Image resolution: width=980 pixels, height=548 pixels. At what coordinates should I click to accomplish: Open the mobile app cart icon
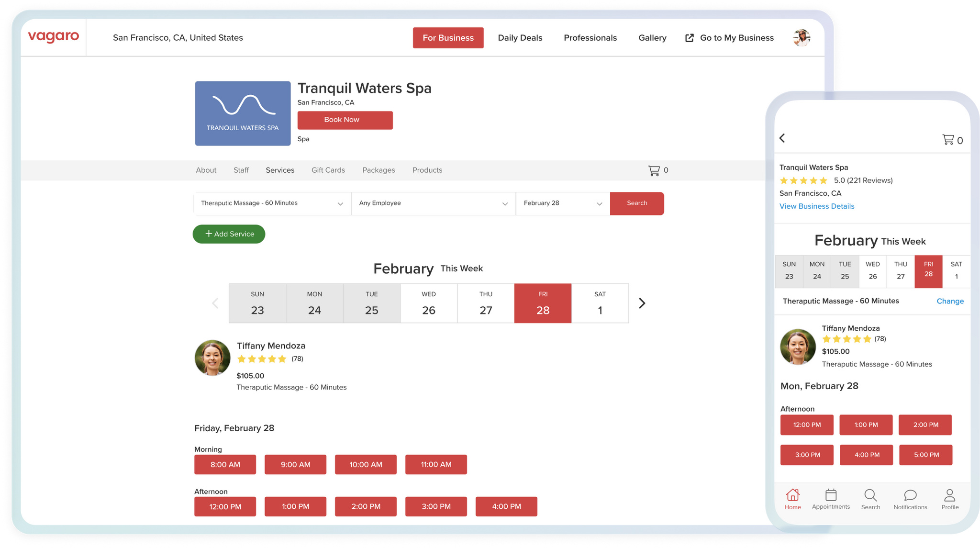[x=948, y=140]
